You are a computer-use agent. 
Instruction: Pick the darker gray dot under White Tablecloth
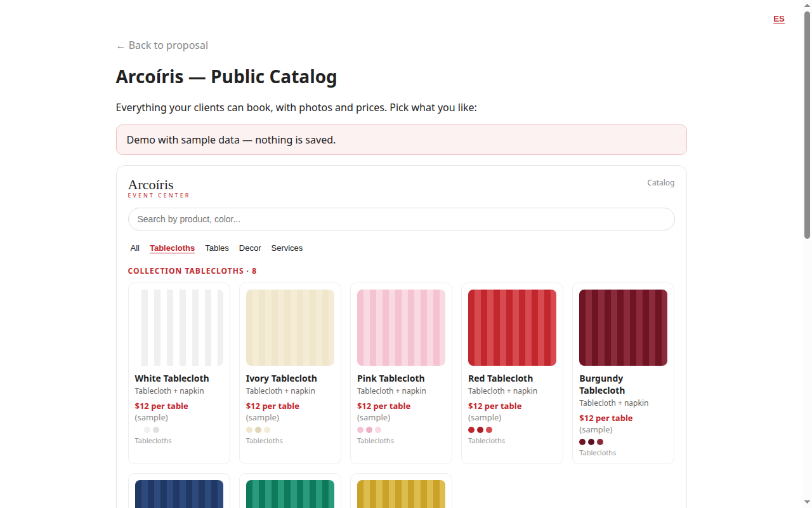point(156,430)
